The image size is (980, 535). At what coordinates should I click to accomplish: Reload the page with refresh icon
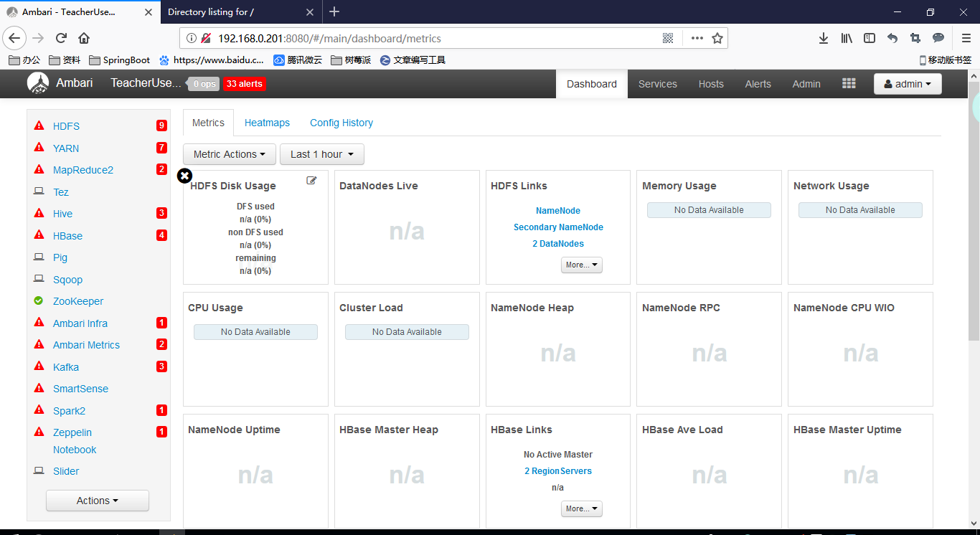pyautogui.click(x=61, y=38)
